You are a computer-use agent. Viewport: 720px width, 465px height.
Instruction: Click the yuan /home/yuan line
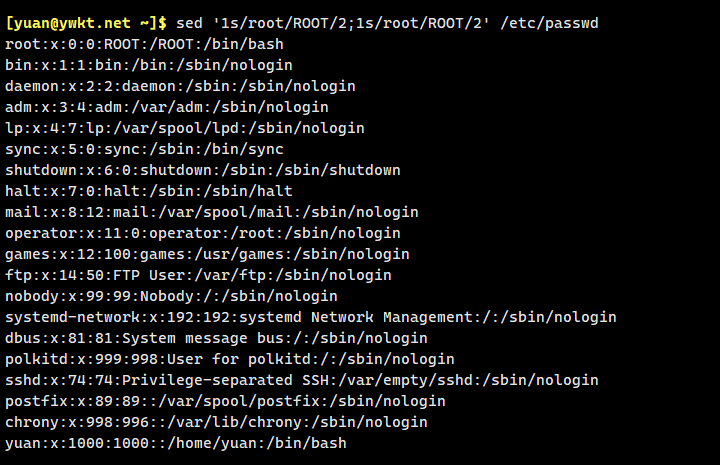click(175, 443)
